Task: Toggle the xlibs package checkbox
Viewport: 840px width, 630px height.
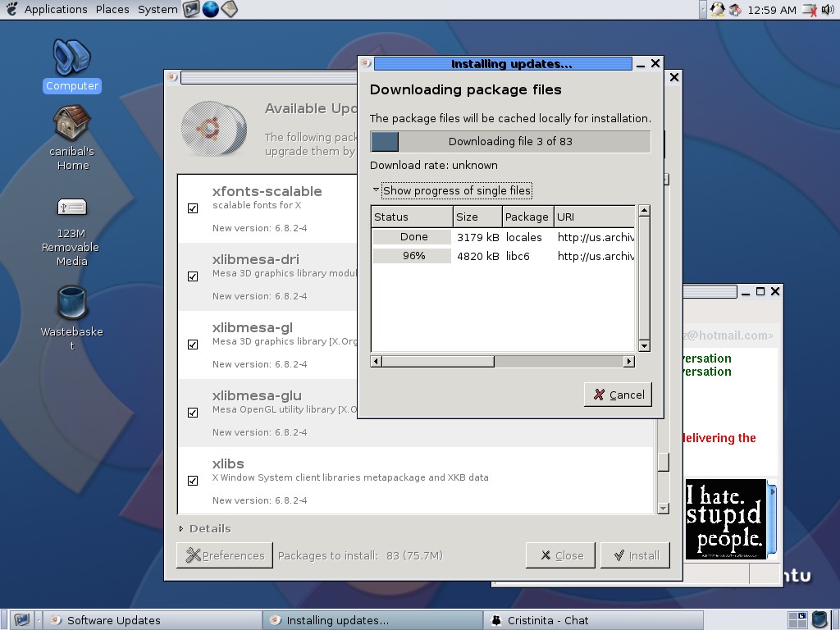Action: (x=193, y=481)
